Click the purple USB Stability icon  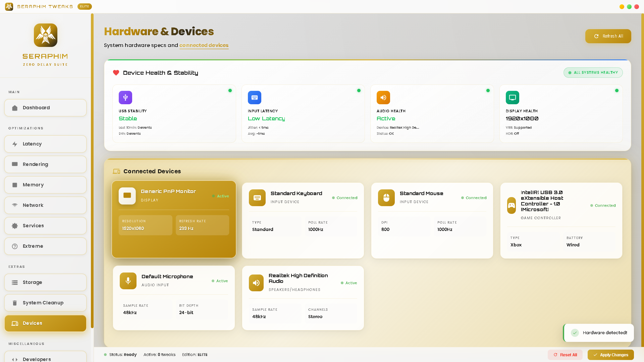[x=125, y=98]
